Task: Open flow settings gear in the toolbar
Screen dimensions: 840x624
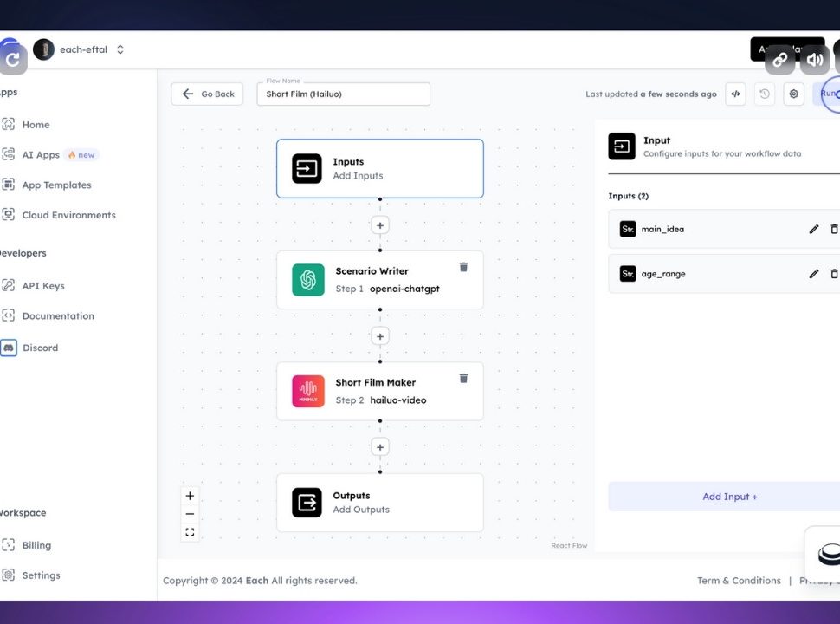Action: (793, 94)
